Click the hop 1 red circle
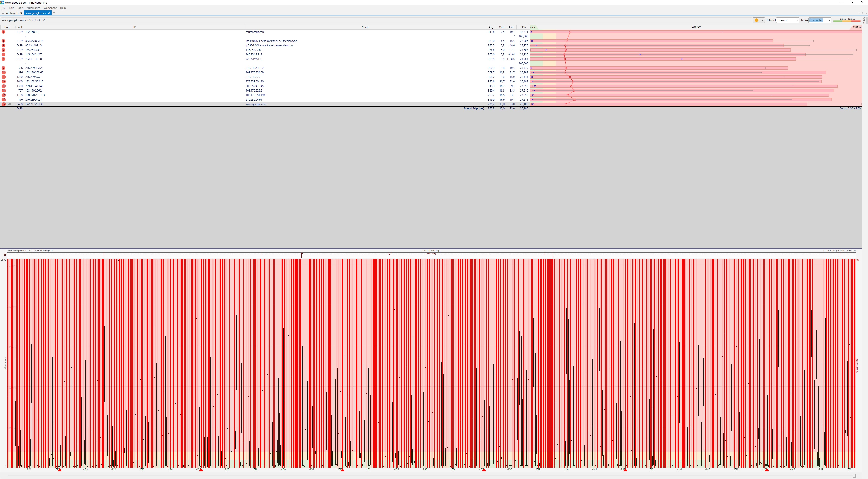The image size is (868, 479). pyautogui.click(x=3, y=32)
